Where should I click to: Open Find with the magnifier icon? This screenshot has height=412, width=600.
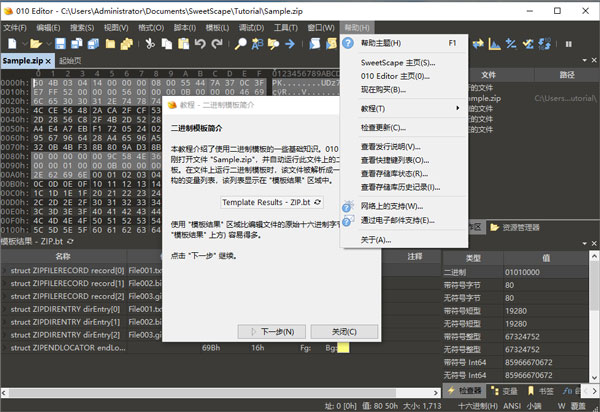pos(241,44)
